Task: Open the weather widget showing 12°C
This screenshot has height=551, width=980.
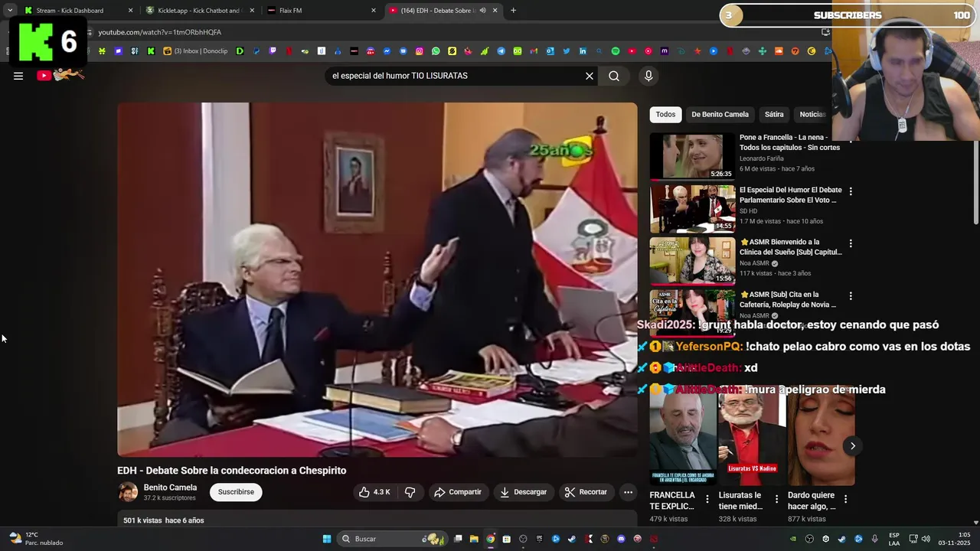Action: coord(36,539)
